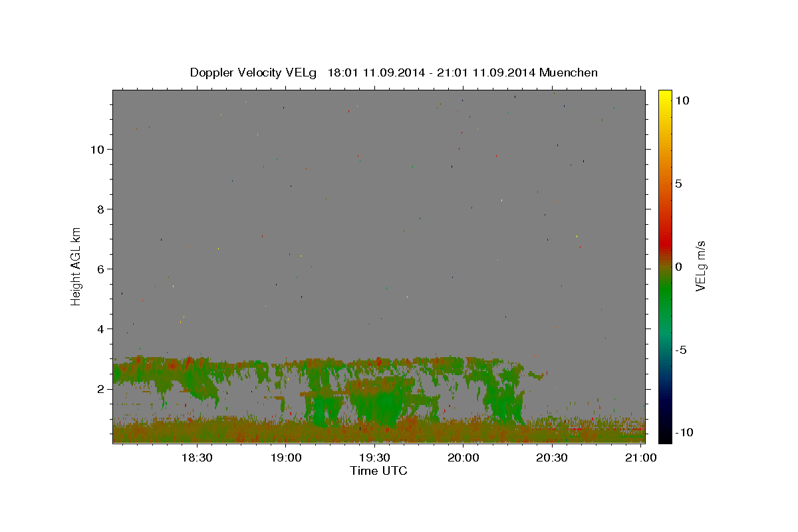Viewport: 798px width, 532px height.
Task: Click the '21:00' time tick label
Action: (640, 458)
